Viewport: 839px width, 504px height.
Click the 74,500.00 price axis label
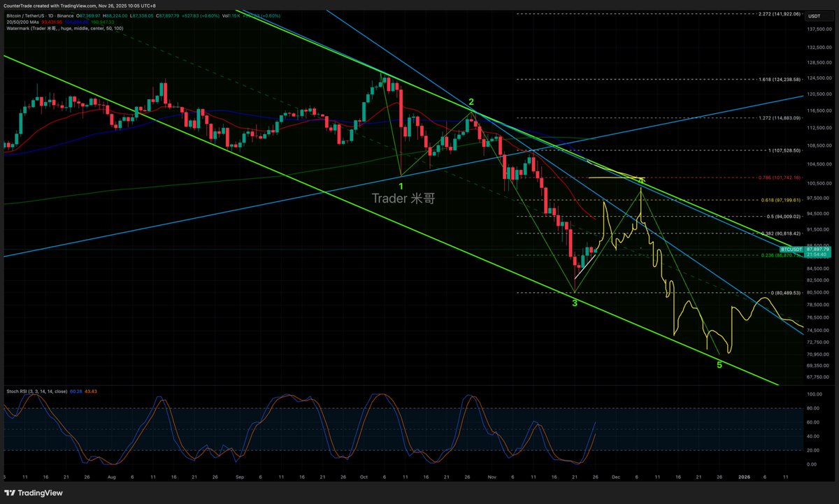817,331
